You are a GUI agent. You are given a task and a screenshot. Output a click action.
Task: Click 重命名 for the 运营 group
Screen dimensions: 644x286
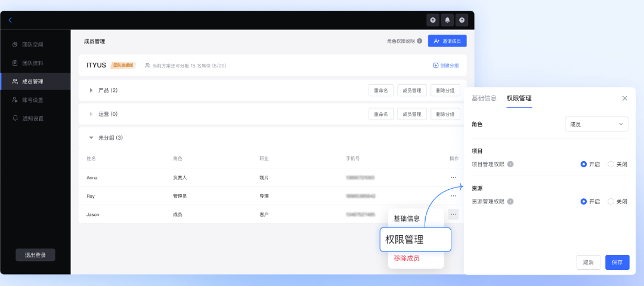(x=381, y=114)
